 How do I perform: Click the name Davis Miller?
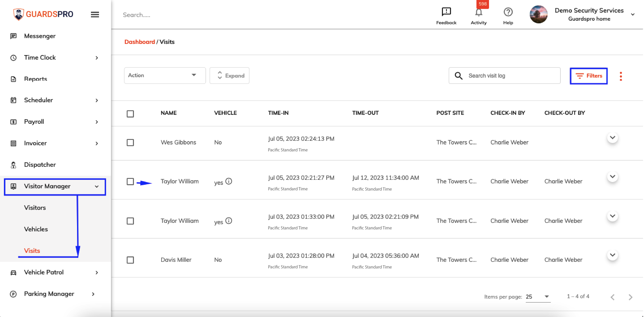click(x=176, y=260)
